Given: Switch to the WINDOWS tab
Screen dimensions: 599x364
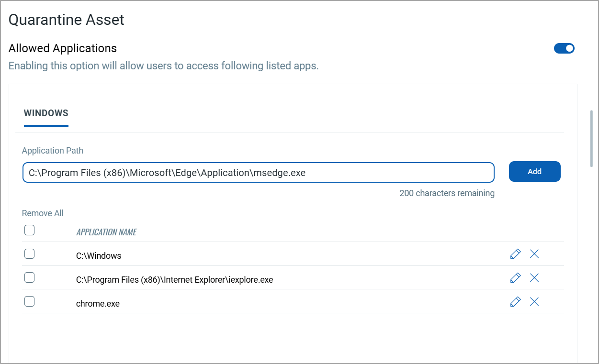Looking at the screenshot, I should click(46, 113).
